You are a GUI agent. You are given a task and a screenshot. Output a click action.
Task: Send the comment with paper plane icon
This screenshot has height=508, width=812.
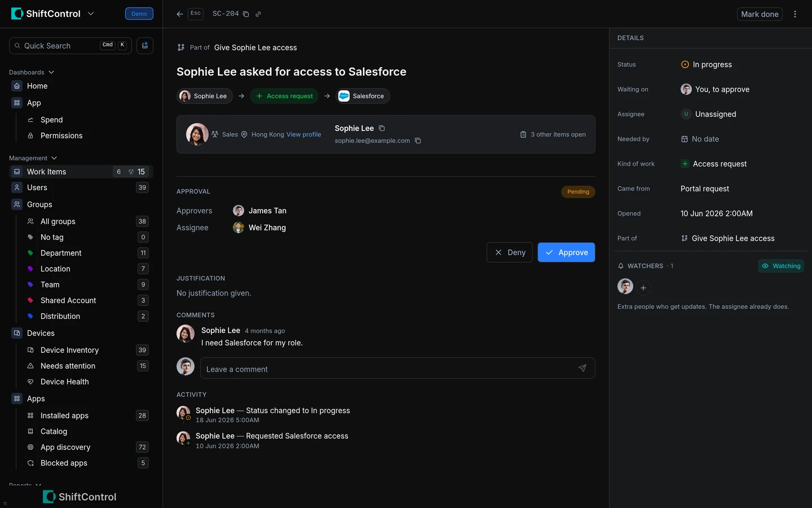point(582,369)
